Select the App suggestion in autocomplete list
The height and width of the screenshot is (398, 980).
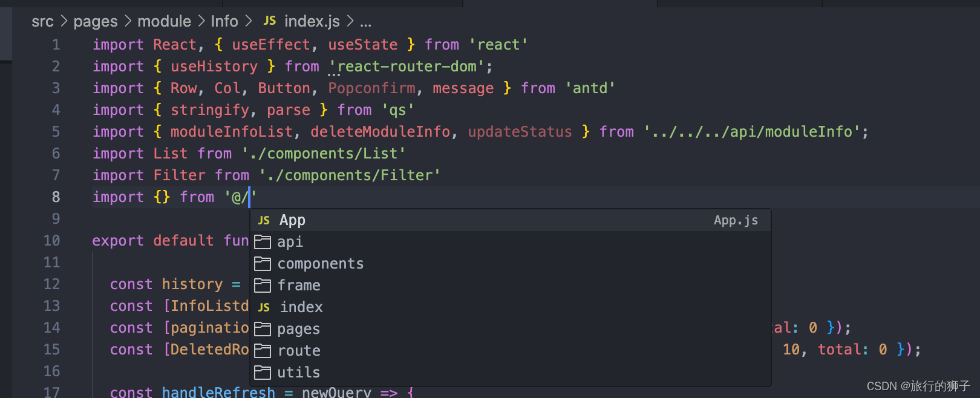pos(293,221)
